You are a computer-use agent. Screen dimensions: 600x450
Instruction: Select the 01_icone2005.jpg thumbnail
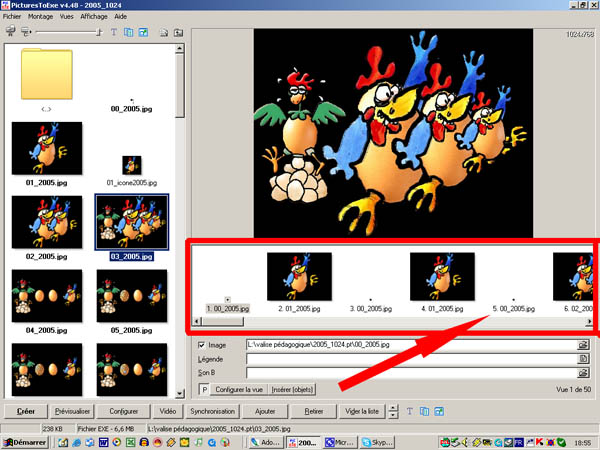132,165
